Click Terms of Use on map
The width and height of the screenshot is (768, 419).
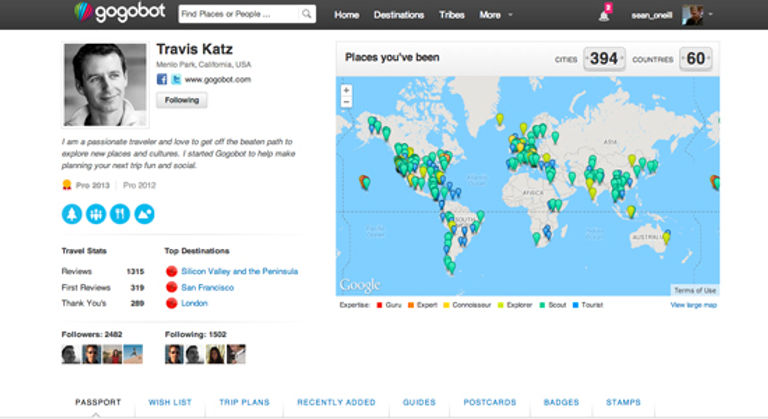point(695,290)
